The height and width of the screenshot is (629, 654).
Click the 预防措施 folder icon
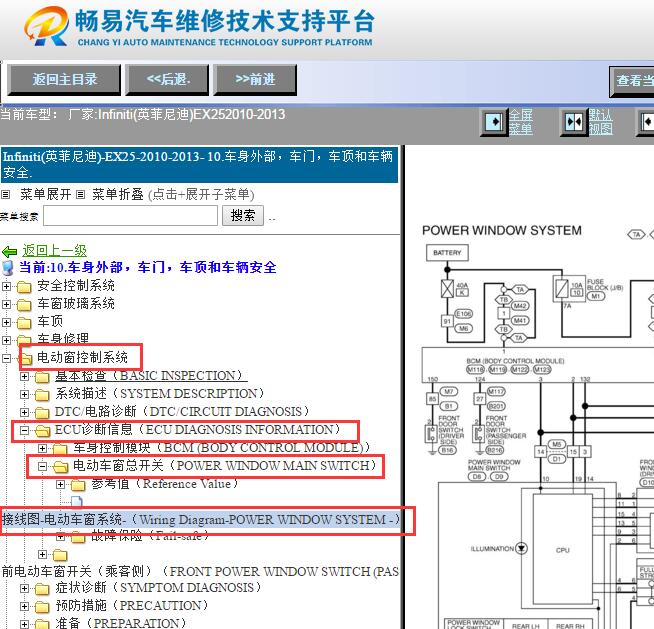pos(42,607)
